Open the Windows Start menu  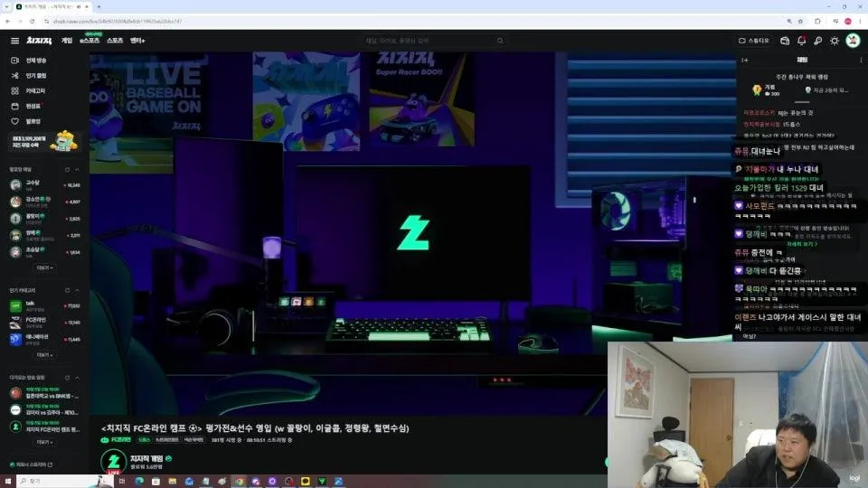point(8,482)
